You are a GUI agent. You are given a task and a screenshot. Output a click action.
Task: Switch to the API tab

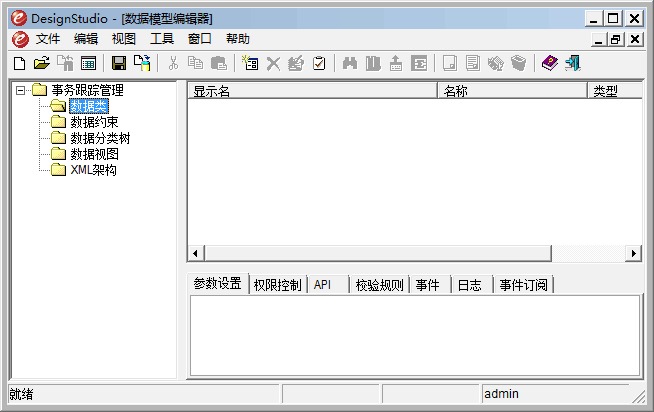[x=328, y=285]
